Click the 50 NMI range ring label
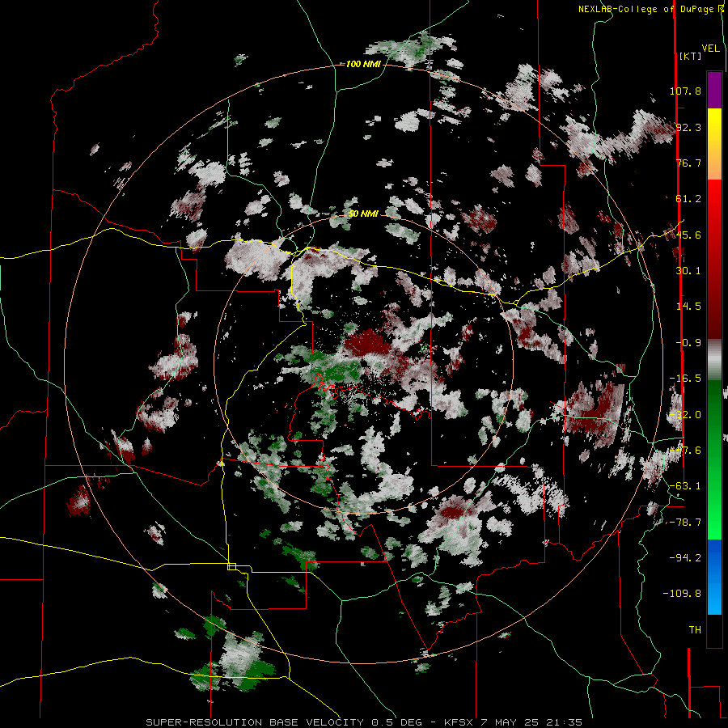728x728 pixels. pyautogui.click(x=363, y=214)
